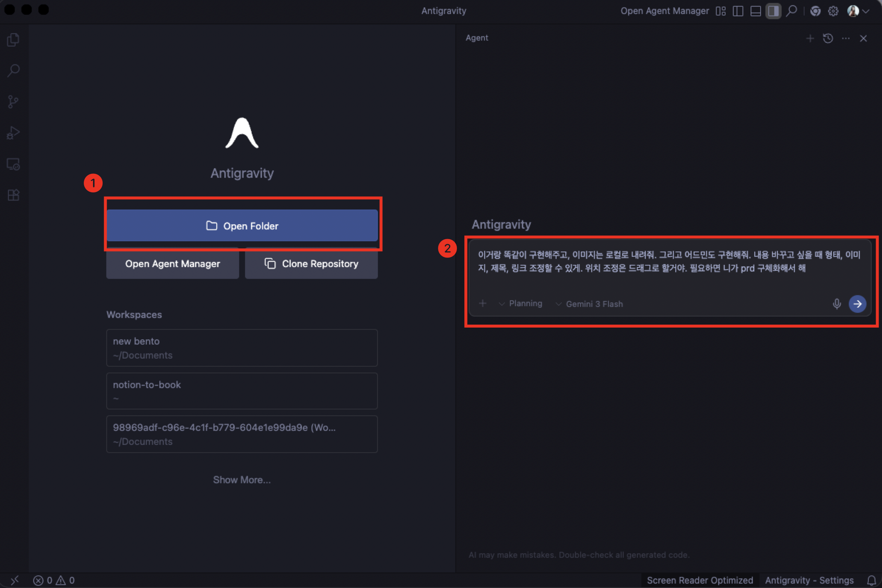This screenshot has height=588, width=882.
Task: Open the Search view in sidebar
Action: pos(13,70)
